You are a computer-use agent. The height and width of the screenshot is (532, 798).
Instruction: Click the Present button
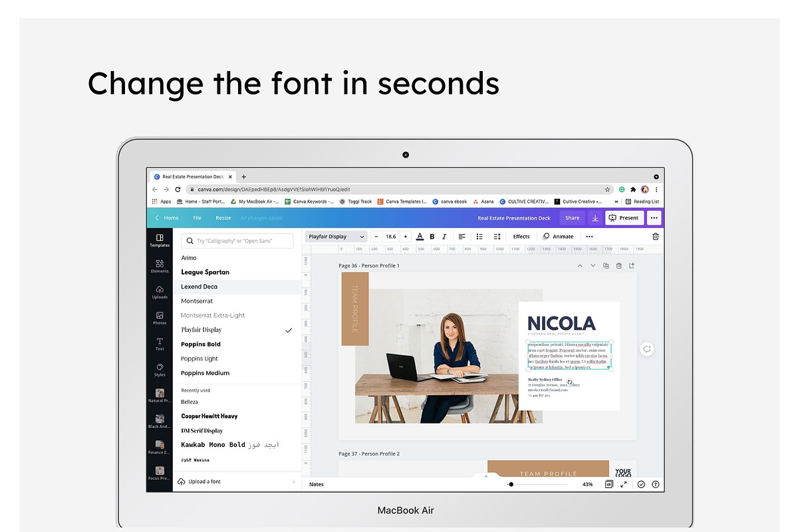point(624,218)
